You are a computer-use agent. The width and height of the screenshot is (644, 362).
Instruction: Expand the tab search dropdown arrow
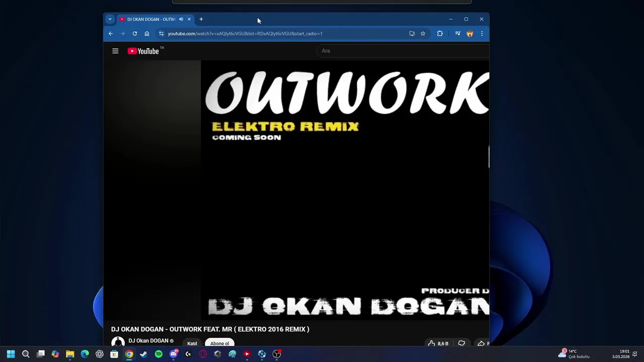(110, 19)
